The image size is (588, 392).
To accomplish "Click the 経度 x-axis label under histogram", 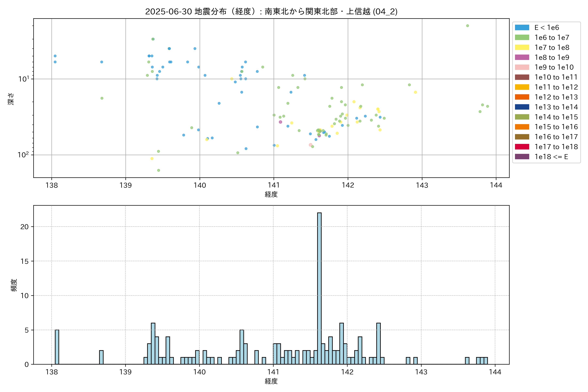I will [x=271, y=381].
